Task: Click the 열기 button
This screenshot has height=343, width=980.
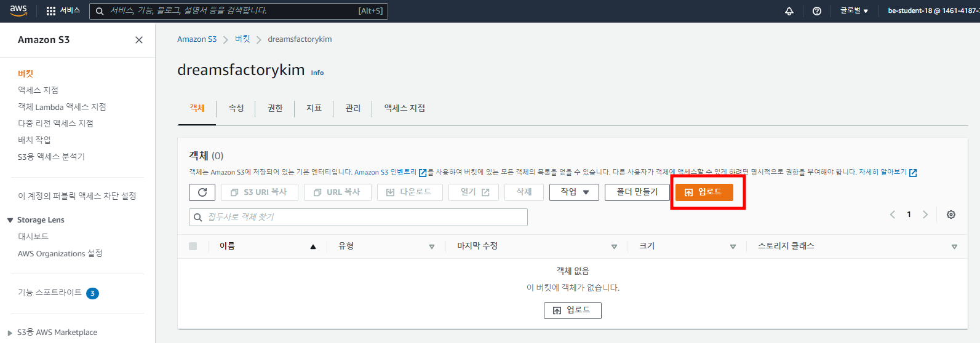Action: coord(474,192)
